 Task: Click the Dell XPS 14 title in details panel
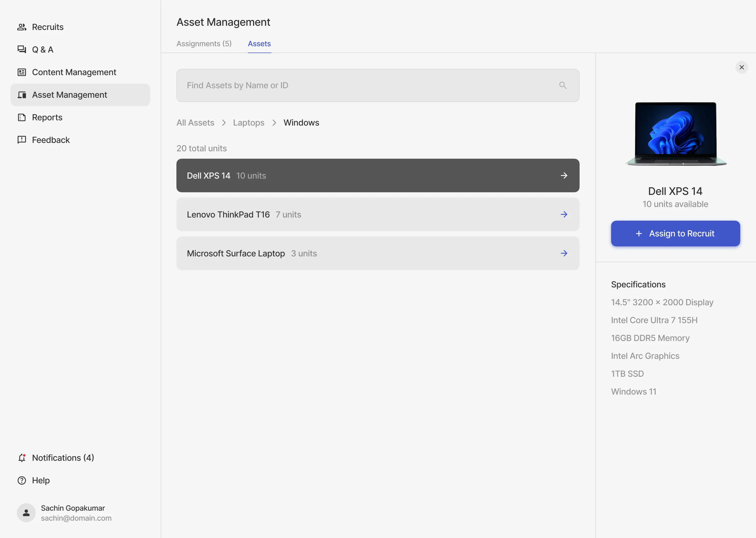click(675, 191)
